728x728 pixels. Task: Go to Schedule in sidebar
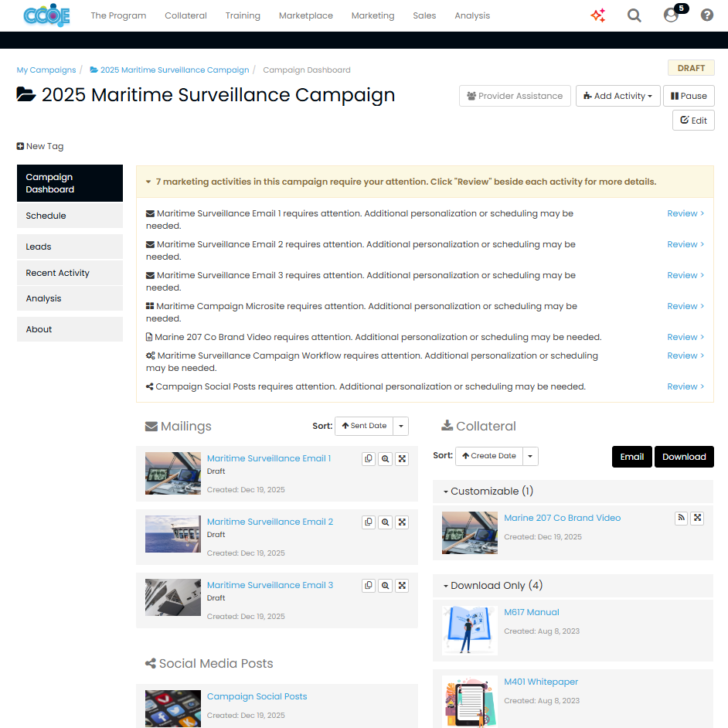70,216
